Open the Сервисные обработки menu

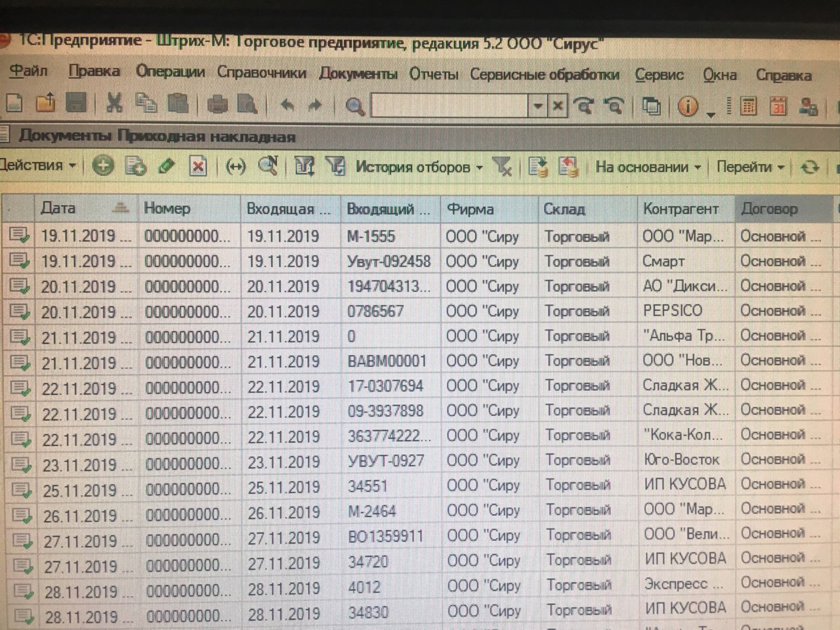545,75
